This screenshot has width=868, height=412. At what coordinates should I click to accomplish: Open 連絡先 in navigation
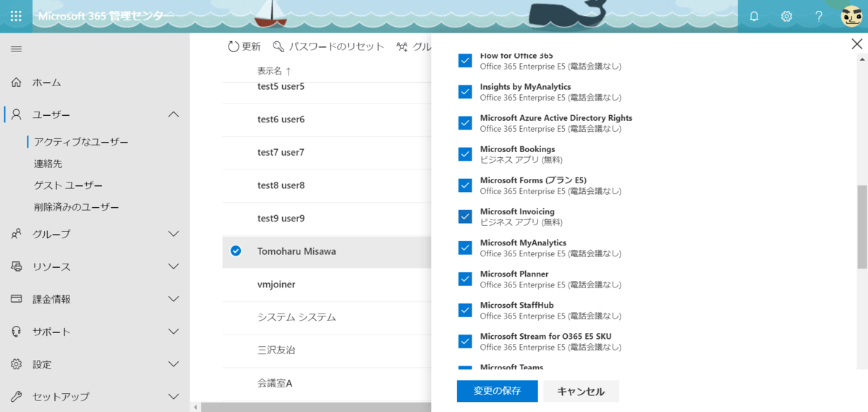coord(48,164)
